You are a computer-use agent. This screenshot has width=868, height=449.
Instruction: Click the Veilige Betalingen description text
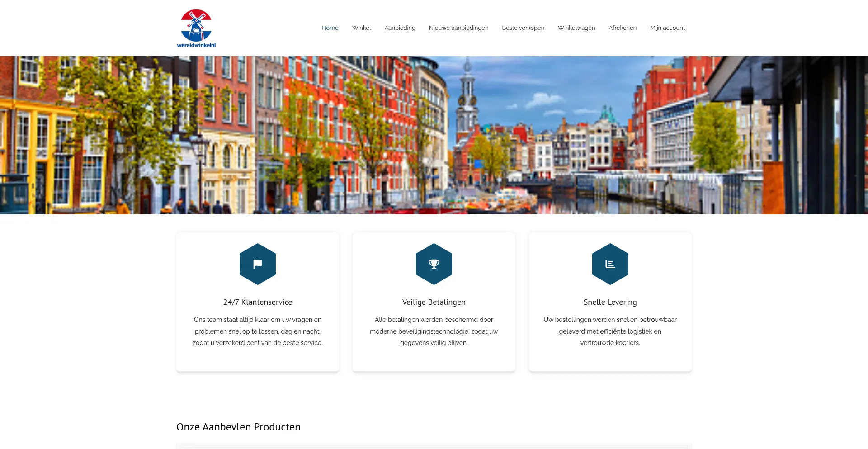434,331
